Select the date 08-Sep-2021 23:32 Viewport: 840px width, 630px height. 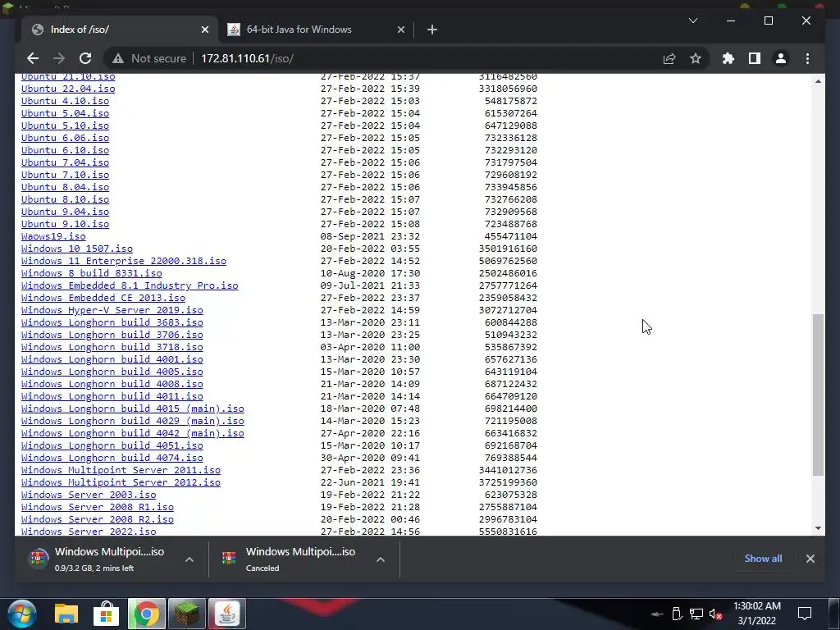click(370, 237)
